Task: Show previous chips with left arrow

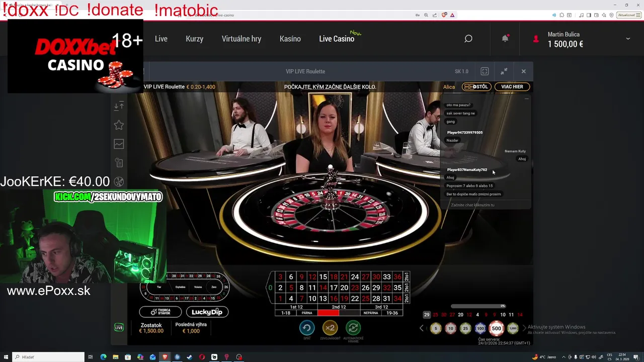Action: point(422,328)
